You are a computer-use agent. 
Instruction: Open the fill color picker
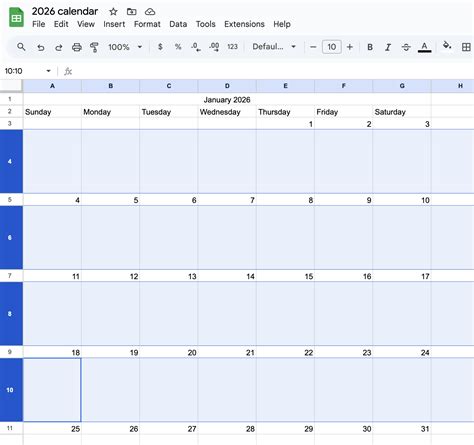tap(447, 46)
